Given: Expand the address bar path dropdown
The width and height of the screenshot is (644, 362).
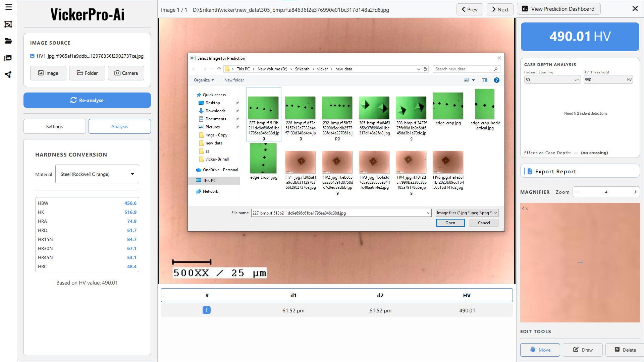Looking at the screenshot, I should 418,69.
